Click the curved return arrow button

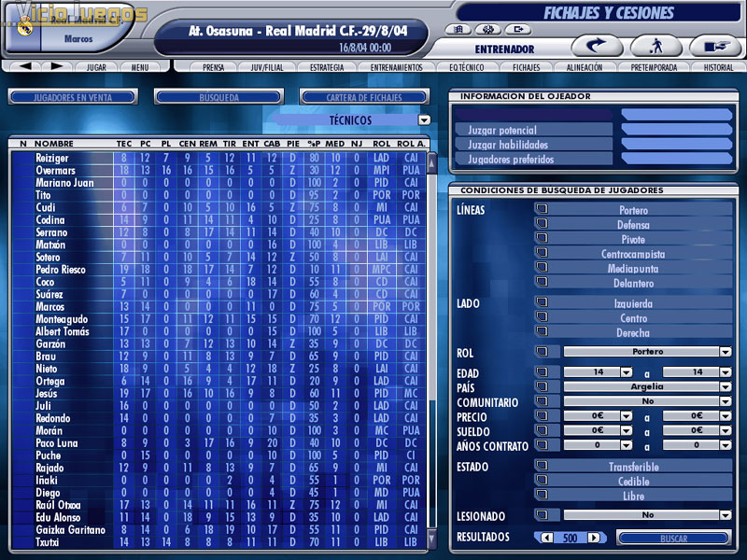click(x=597, y=47)
